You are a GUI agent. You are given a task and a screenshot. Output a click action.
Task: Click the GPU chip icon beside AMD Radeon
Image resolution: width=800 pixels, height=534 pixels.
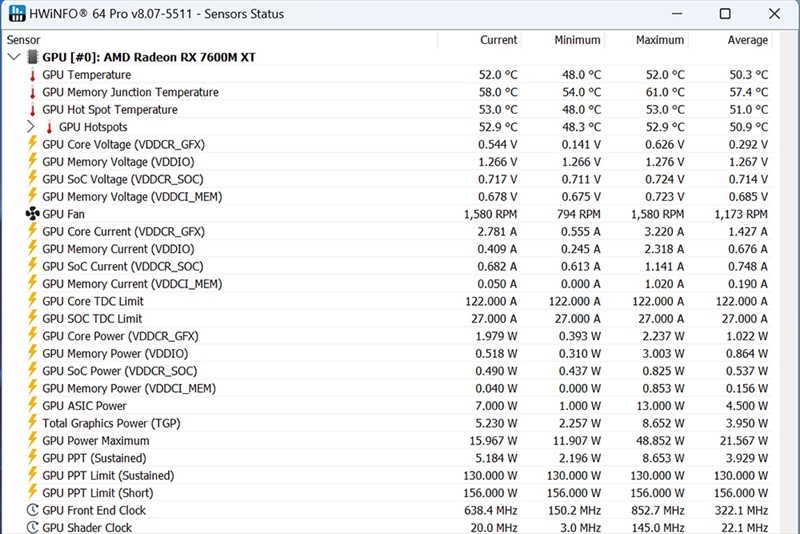coord(33,57)
